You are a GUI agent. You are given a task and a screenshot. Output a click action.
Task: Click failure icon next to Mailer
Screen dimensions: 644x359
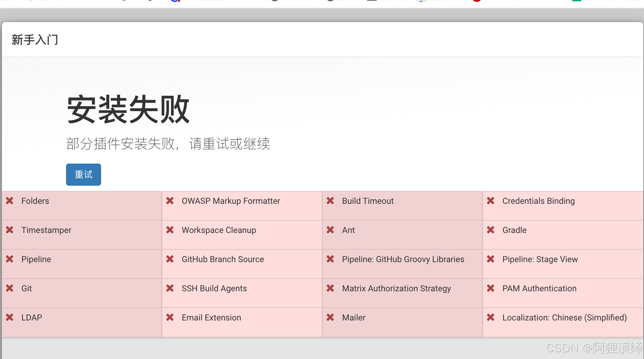tap(330, 318)
